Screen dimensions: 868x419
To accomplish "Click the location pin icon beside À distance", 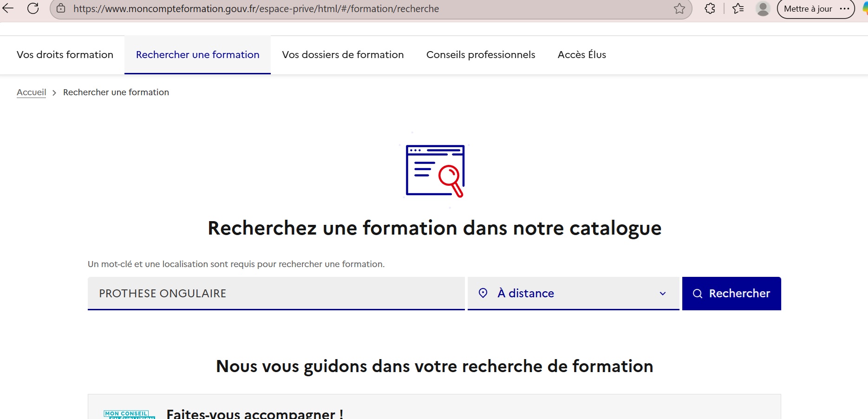I will [x=483, y=293].
